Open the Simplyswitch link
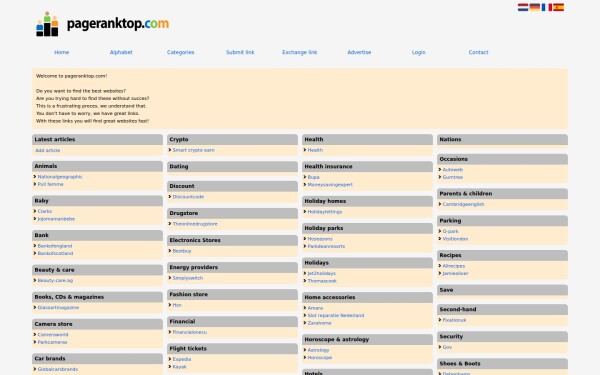This screenshot has width=600, height=375. point(188,278)
